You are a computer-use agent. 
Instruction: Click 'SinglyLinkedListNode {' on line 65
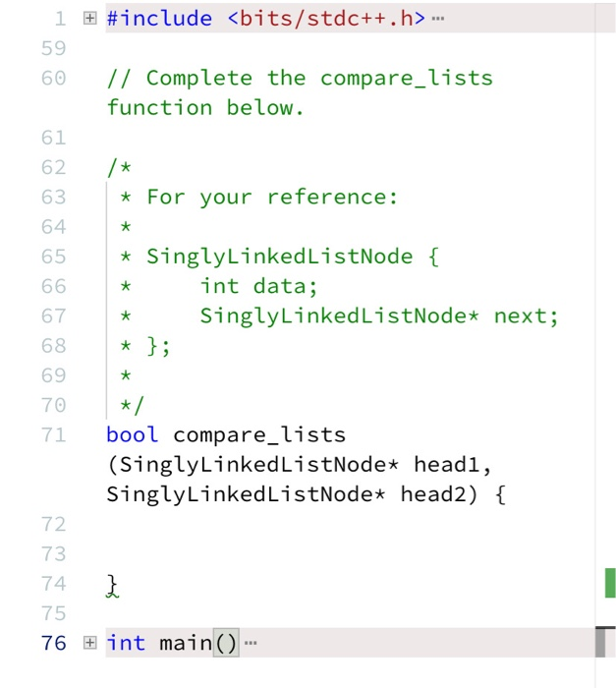(x=293, y=257)
